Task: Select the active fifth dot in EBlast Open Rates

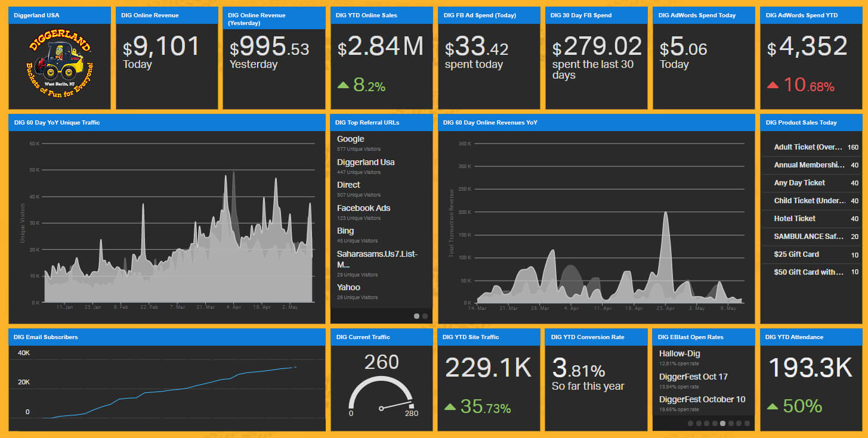Action: tap(722, 424)
